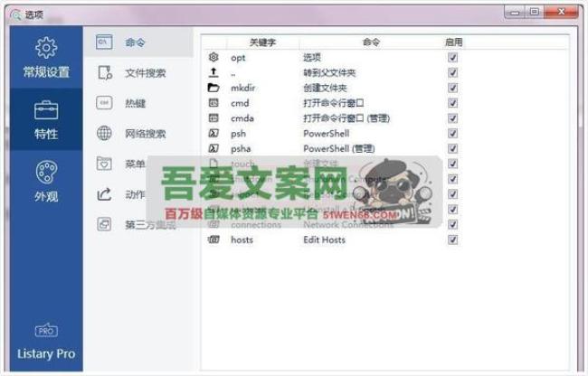Click the 第三方集成 icon
This screenshot has width=588, height=376.
tap(104, 224)
